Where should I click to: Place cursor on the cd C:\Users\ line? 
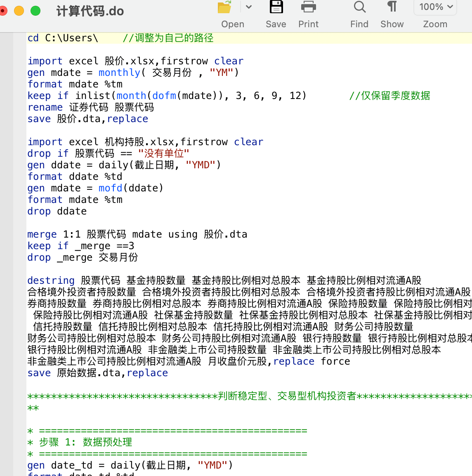coord(63,38)
